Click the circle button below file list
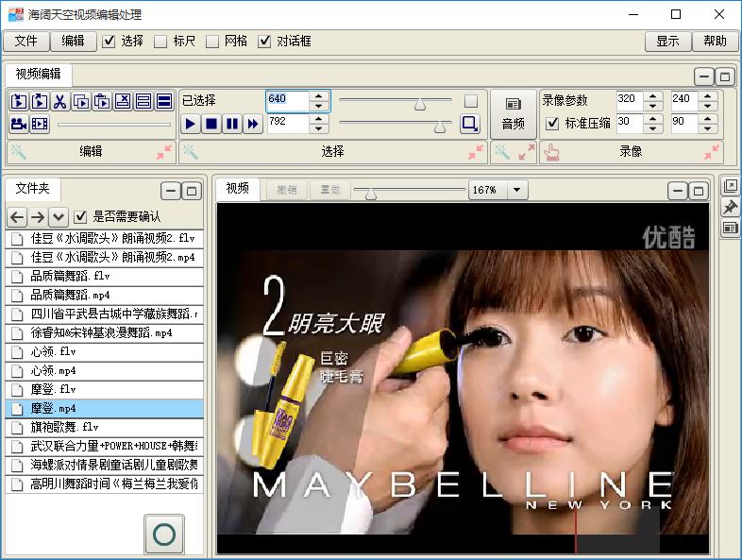This screenshot has width=742, height=560. pyautogui.click(x=164, y=535)
